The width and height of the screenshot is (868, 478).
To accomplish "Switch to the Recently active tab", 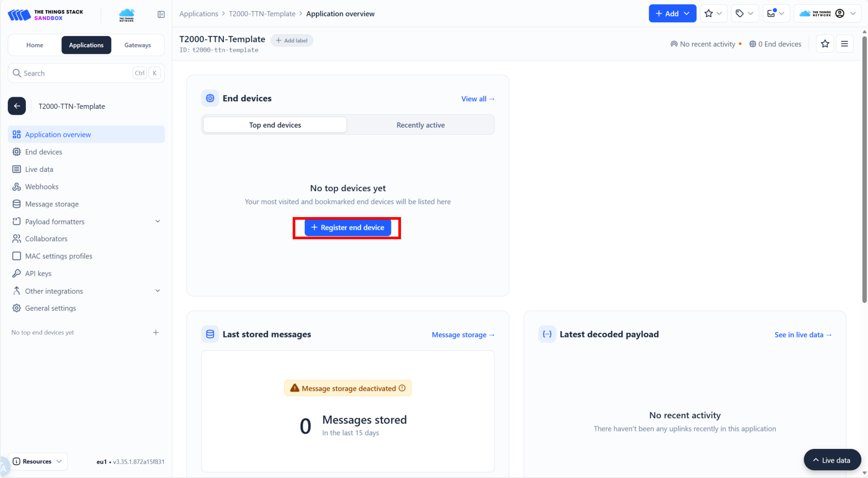I will point(421,125).
